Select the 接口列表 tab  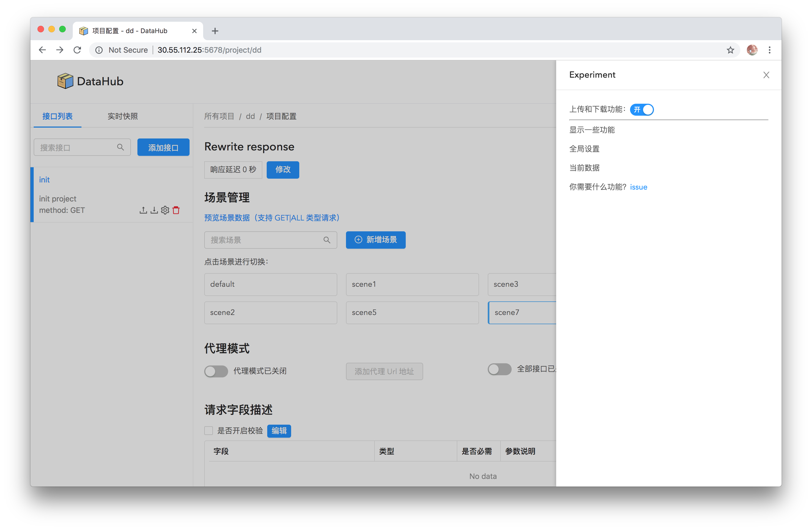point(57,116)
